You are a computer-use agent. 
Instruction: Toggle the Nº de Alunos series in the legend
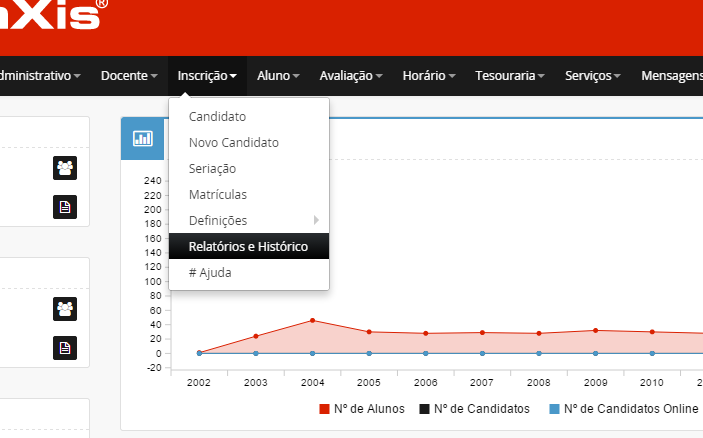pos(366,408)
